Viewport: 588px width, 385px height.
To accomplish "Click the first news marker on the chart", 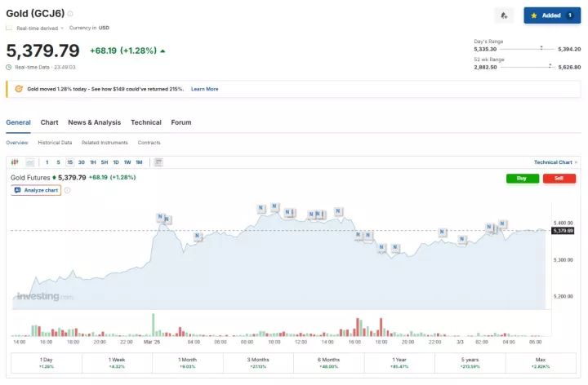I will point(161,217).
